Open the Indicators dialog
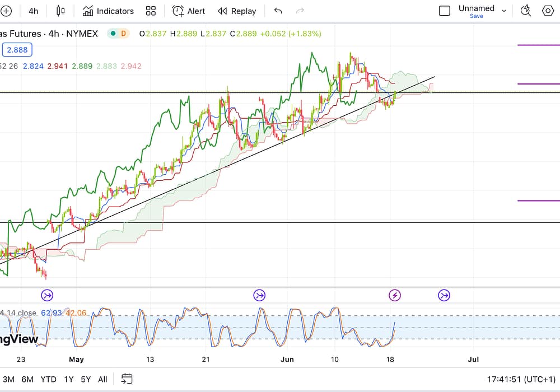The image size is (560, 392). point(108,11)
